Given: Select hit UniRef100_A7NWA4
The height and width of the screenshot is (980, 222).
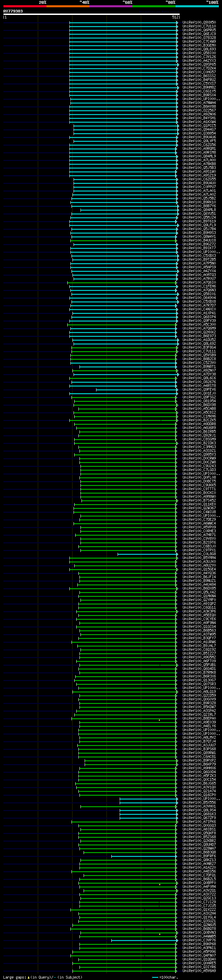Looking at the screenshot, I should 199,103.
